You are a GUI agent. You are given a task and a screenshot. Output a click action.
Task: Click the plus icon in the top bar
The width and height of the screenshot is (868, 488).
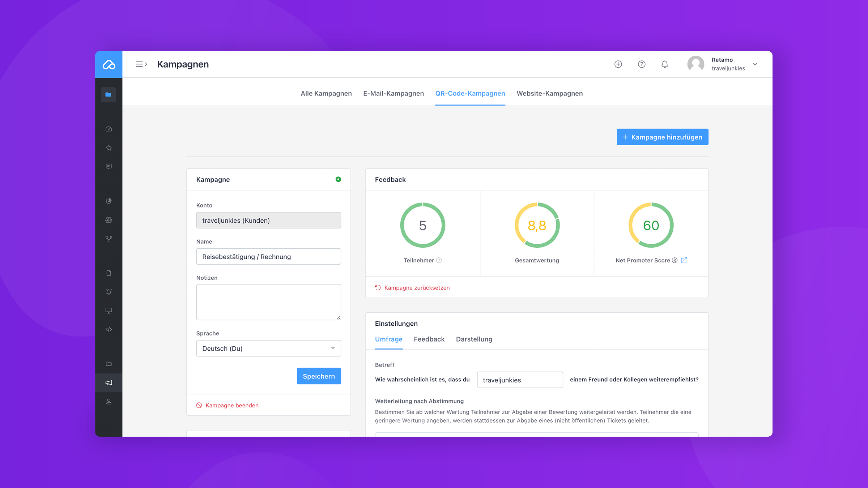tap(618, 64)
